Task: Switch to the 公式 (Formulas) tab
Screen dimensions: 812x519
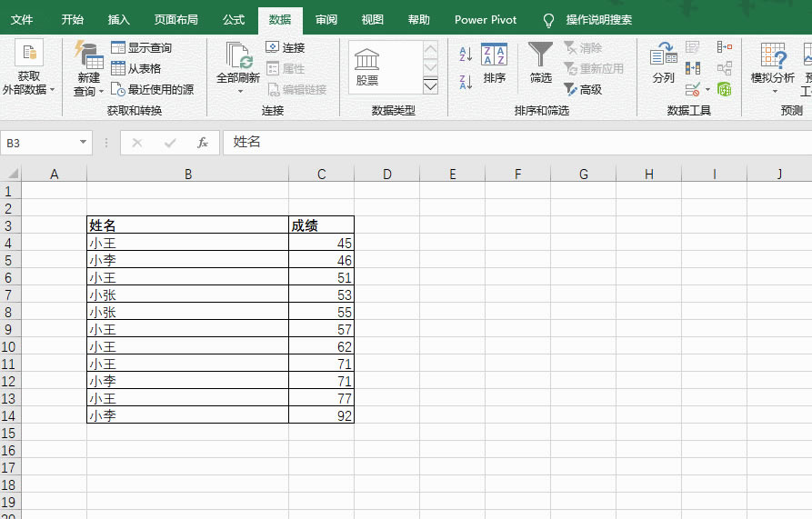Action: tap(233, 20)
